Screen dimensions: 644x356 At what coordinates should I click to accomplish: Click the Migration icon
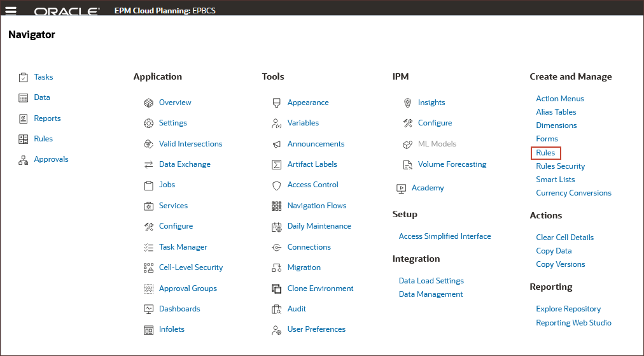[x=277, y=268]
